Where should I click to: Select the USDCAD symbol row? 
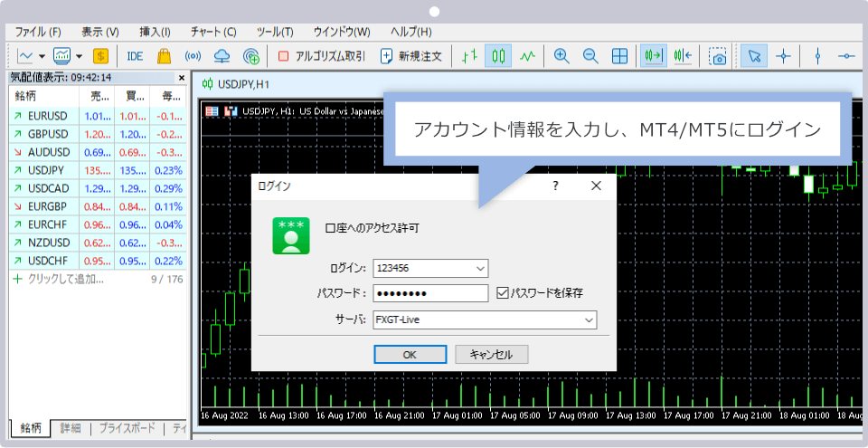[98, 188]
